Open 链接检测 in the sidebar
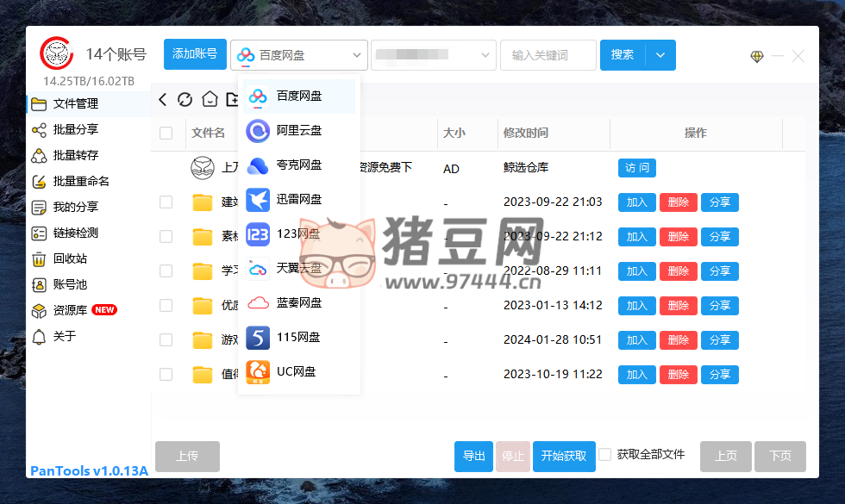This screenshot has width=845, height=504. tap(89, 233)
